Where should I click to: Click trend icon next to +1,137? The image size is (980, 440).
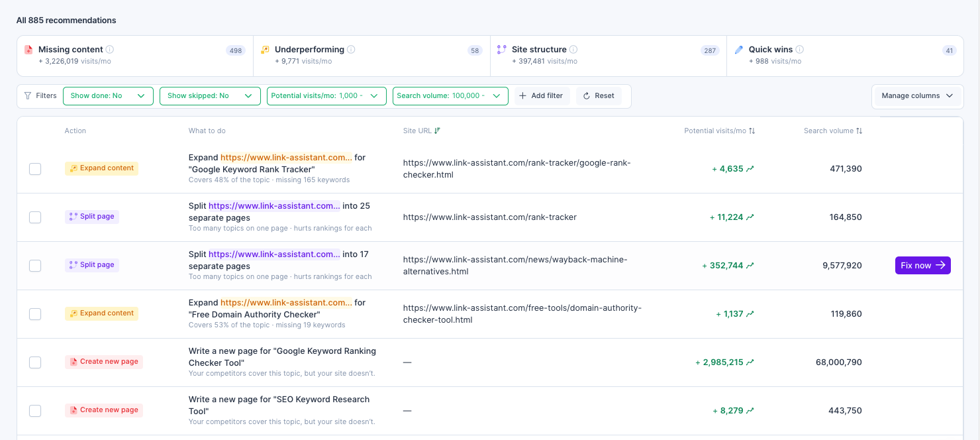pos(750,314)
